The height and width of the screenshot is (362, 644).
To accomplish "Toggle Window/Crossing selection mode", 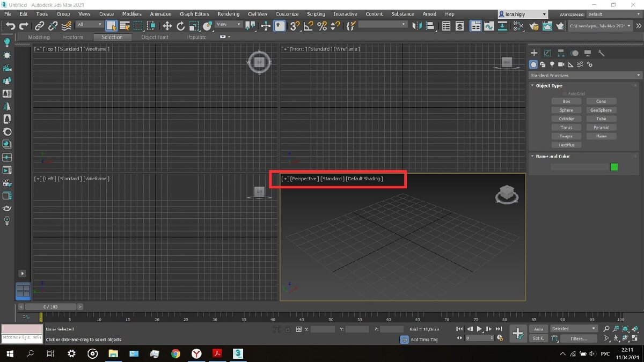I will click(151, 25).
